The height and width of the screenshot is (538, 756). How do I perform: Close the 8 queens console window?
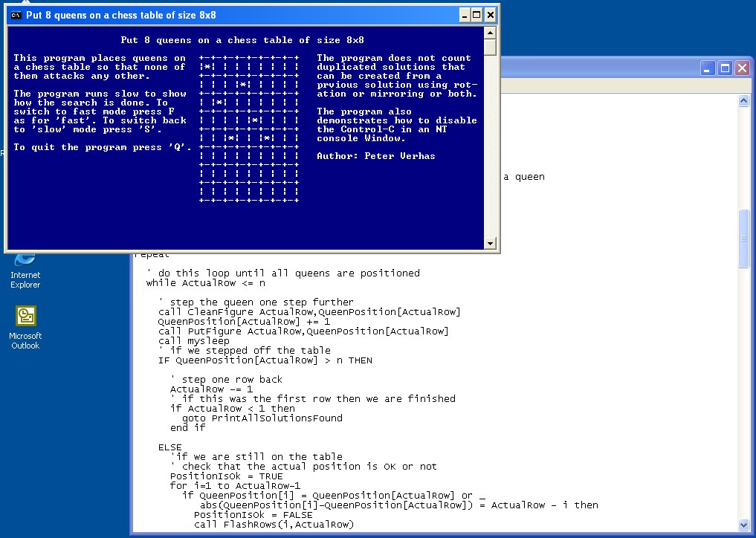(490, 15)
